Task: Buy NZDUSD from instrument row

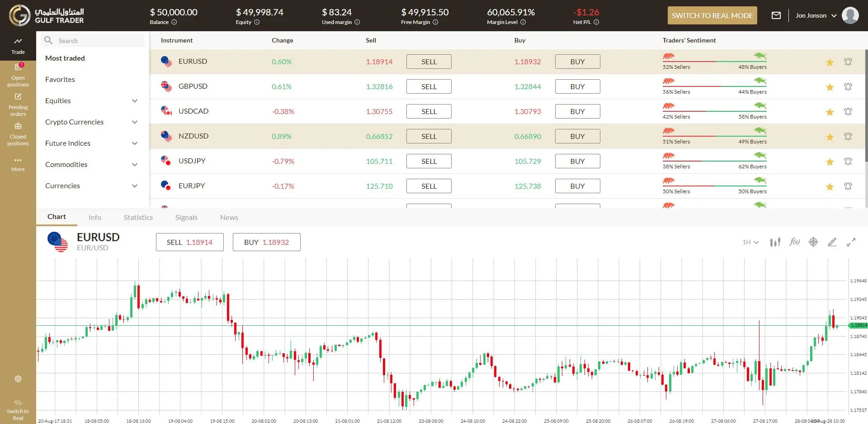Action: click(x=577, y=136)
